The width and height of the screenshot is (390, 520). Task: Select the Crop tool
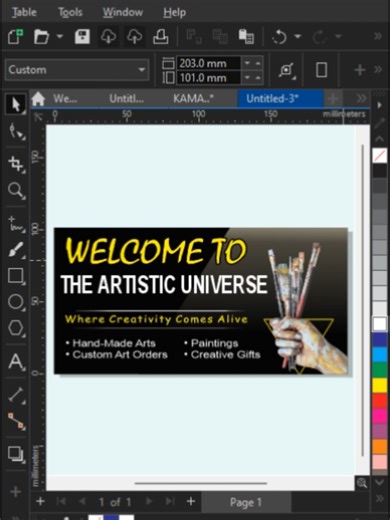16,164
